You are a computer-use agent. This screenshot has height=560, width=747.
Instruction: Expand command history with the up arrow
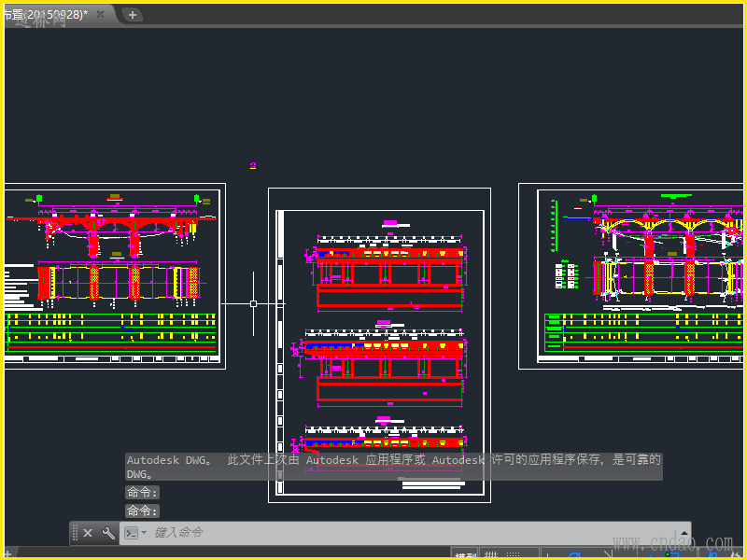(684, 533)
